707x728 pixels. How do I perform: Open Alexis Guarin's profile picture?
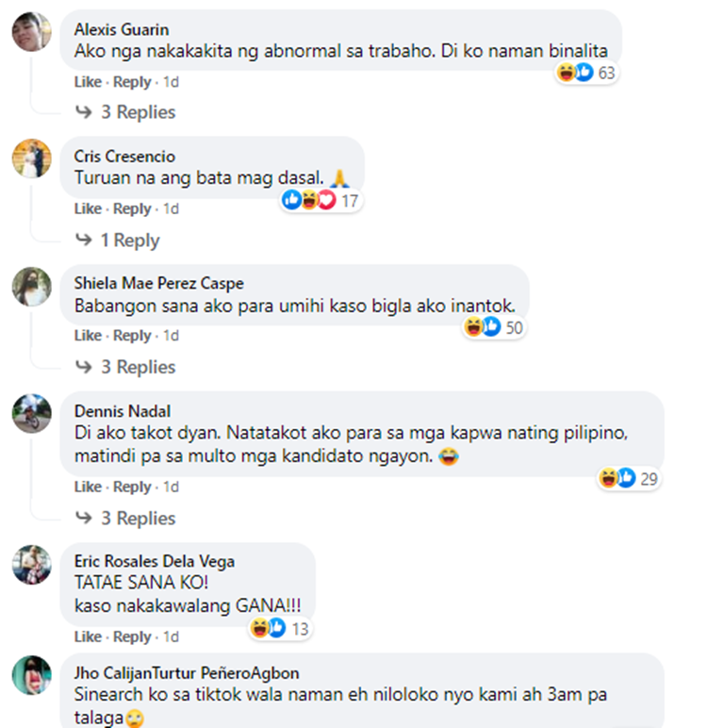(x=31, y=32)
